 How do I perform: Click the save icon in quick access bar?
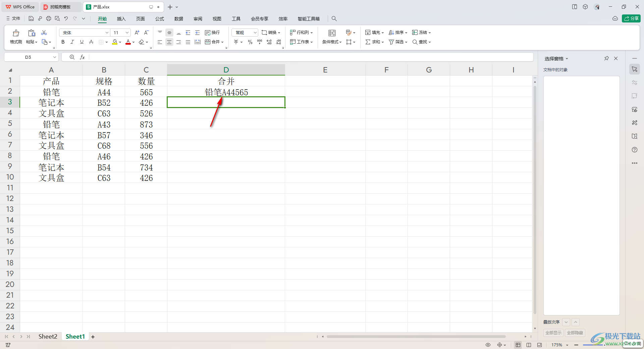coord(31,19)
